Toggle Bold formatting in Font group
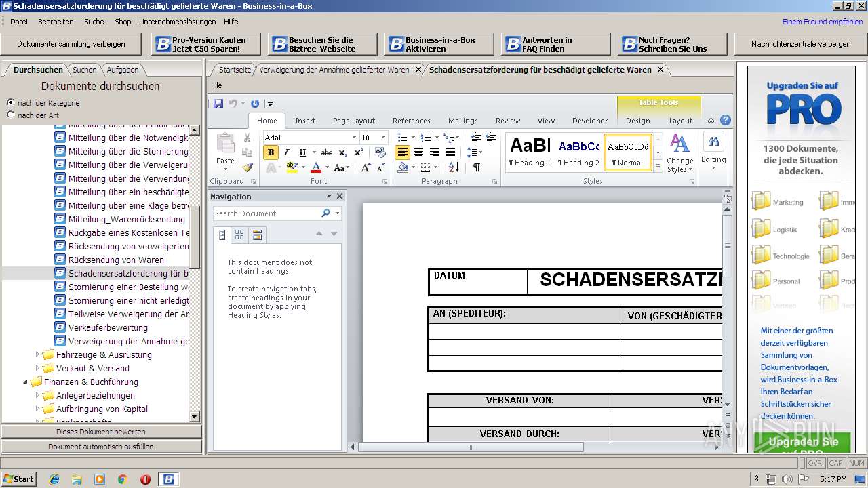This screenshot has height=488, width=868. click(x=271, y=152)
